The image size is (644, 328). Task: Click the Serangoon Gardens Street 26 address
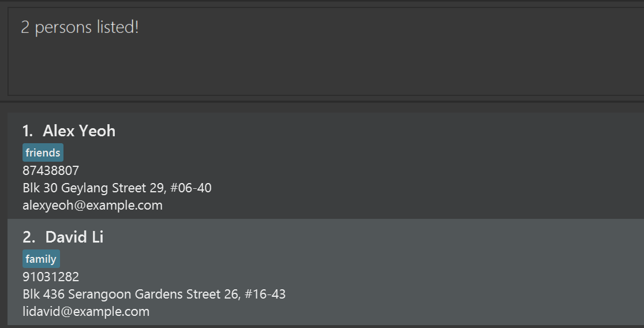point(154,295)
